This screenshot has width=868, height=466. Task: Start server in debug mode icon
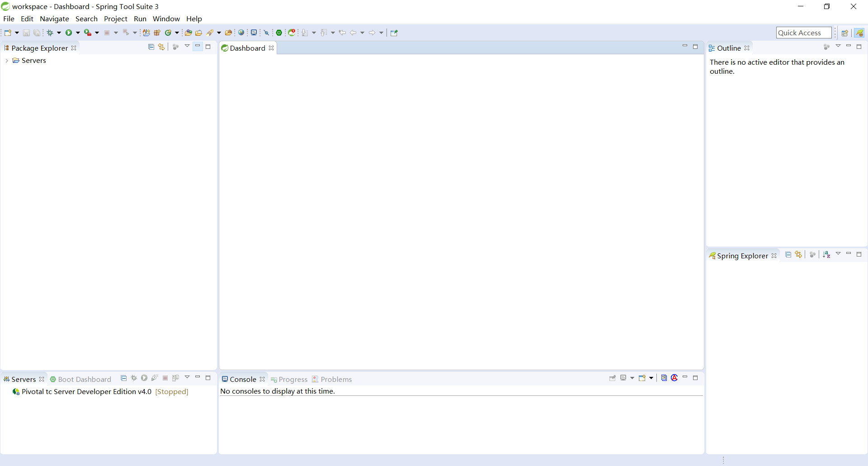tap(134, 378)
